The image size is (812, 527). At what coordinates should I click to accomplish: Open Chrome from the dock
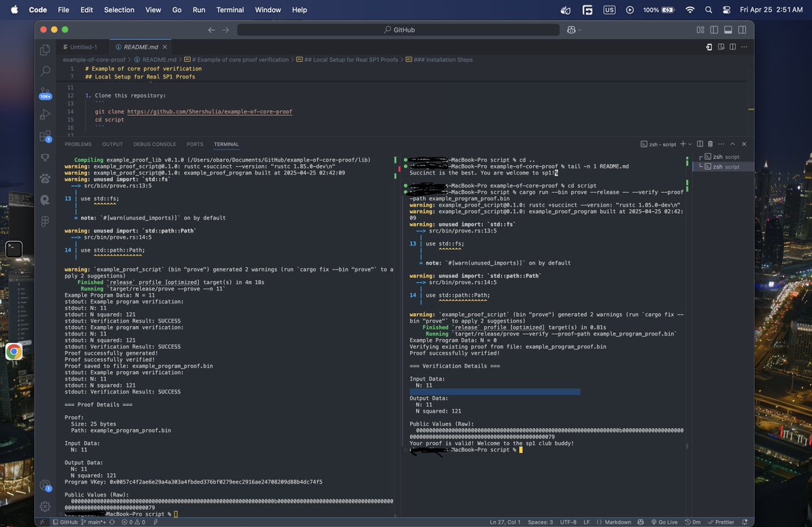pos(14,352)
